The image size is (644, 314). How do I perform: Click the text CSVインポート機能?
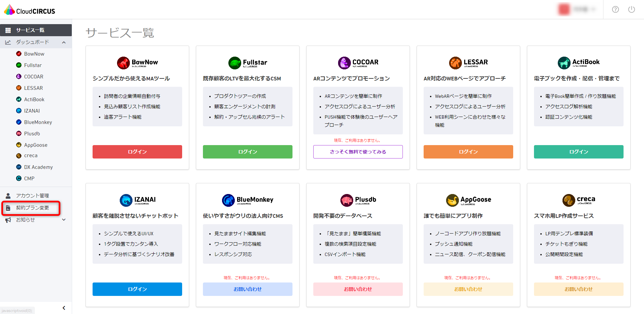pos(345,254)
